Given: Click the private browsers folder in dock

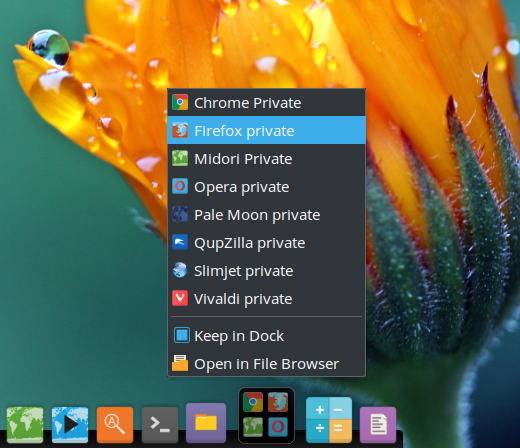Looking at the screenshot, I should [266, 415].
